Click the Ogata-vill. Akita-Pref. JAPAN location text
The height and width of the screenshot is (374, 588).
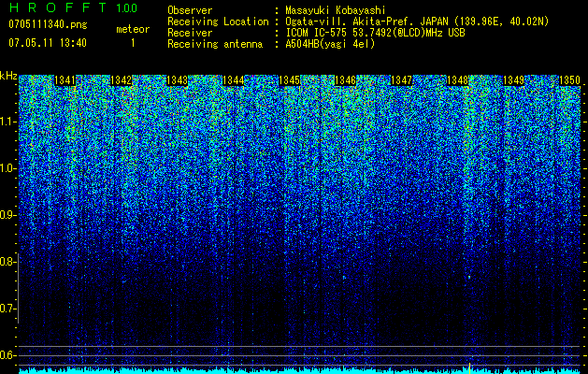(417, 22)
